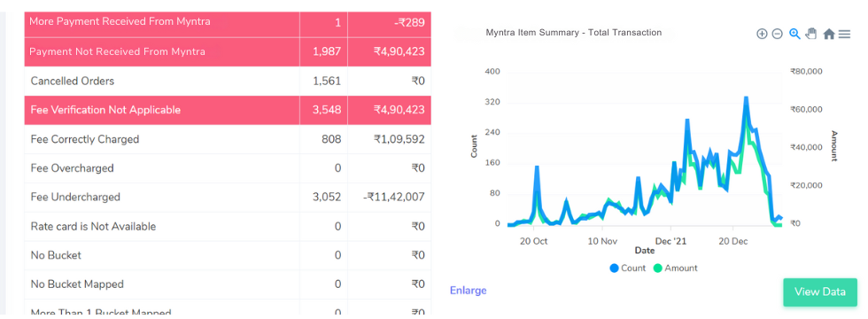Click the blue Count legend color marker

(x=614, y=268)
